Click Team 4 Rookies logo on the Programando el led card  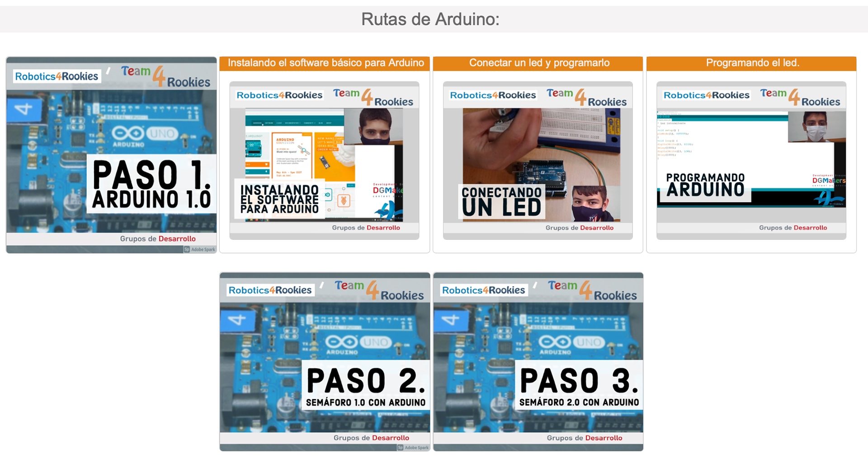pos(800,98)
